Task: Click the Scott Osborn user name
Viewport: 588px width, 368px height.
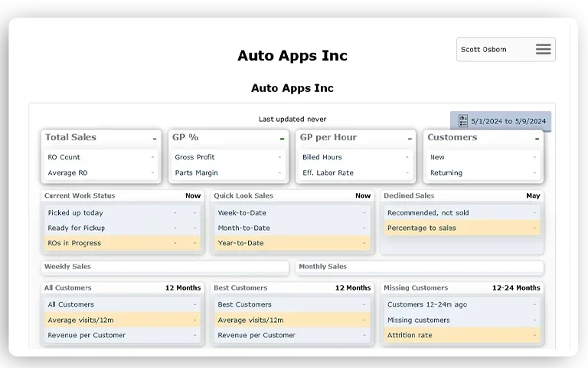Action: 483,50
